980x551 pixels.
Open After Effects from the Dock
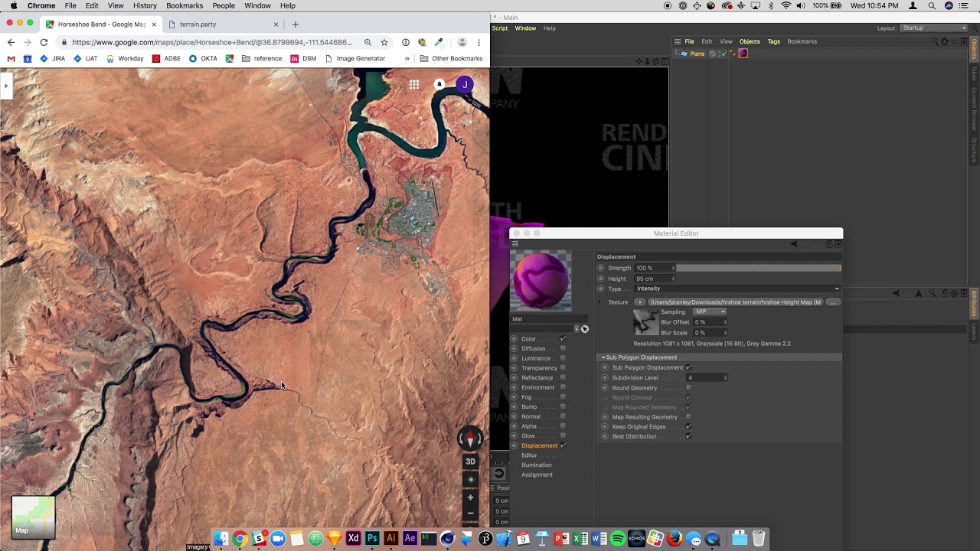point(410,539)
